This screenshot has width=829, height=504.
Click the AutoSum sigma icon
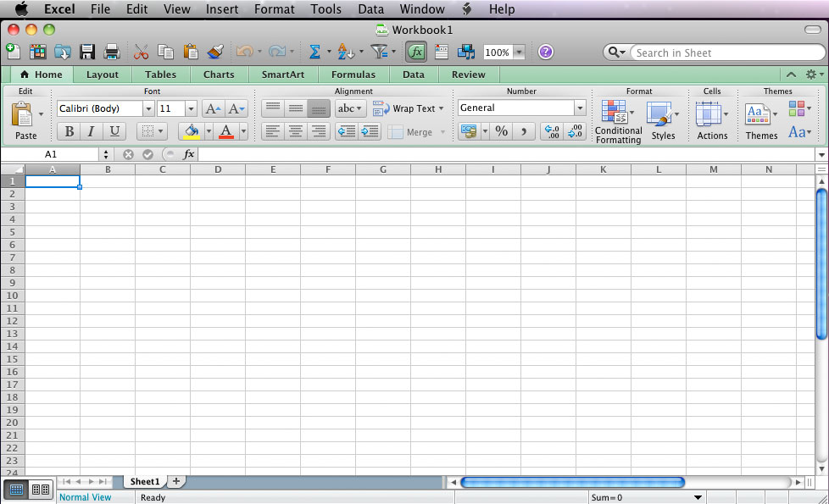tap(314, 53)
